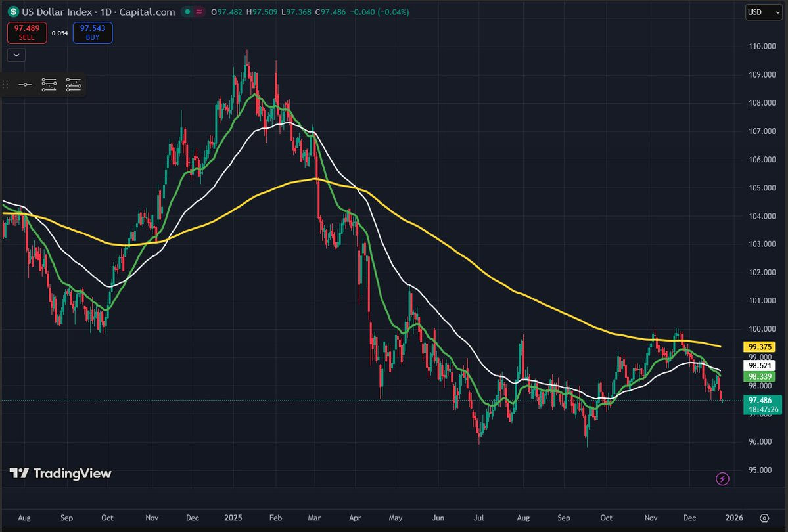Click the green market status dot

(x=187, y=12)
